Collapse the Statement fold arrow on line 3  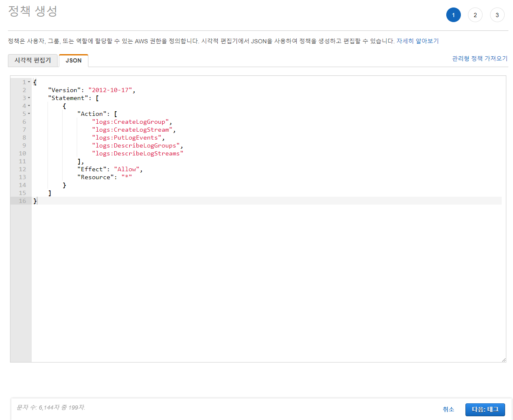(x=29, y=98)
